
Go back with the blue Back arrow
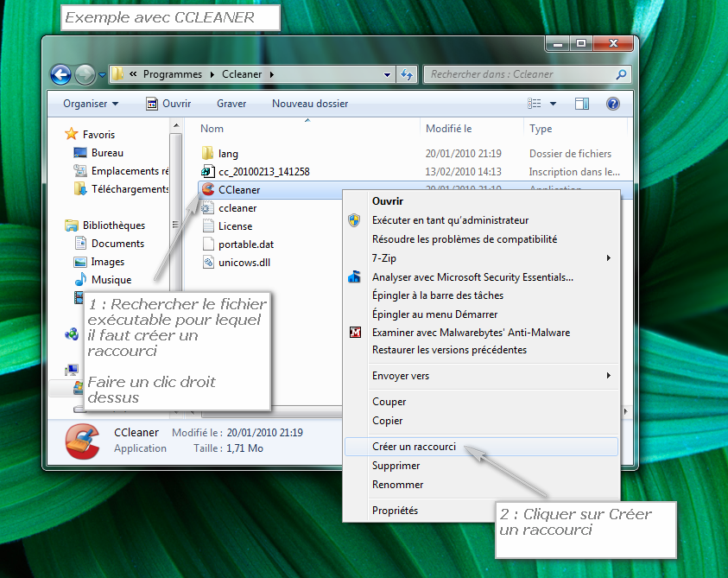click(60, 74)
